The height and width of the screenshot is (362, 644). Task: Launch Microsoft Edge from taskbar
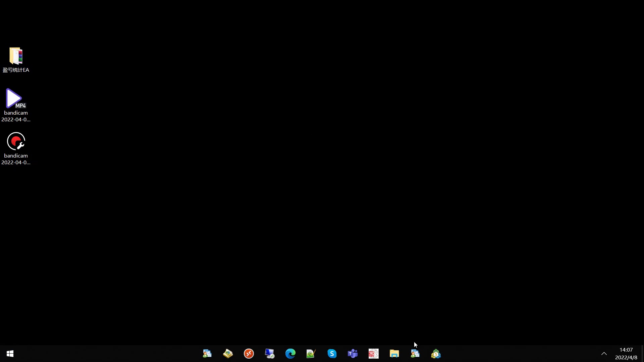[x=290, y=354]
